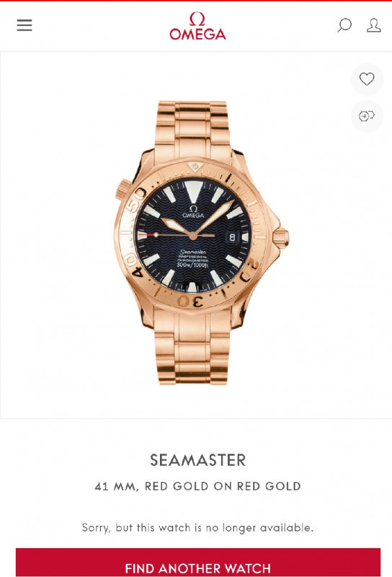392x577 pixels.
Task: Open search with the magnifier icon
Action: [x=344, y=25]
